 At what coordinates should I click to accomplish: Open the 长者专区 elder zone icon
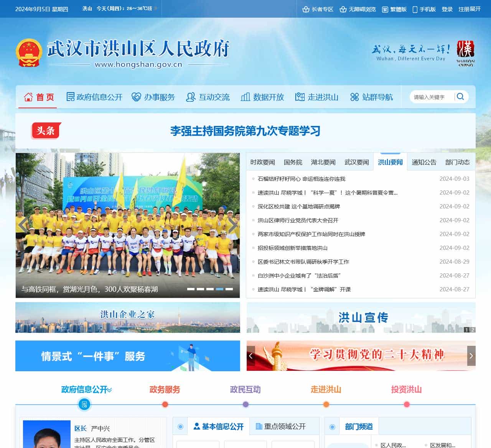(306, 9)
